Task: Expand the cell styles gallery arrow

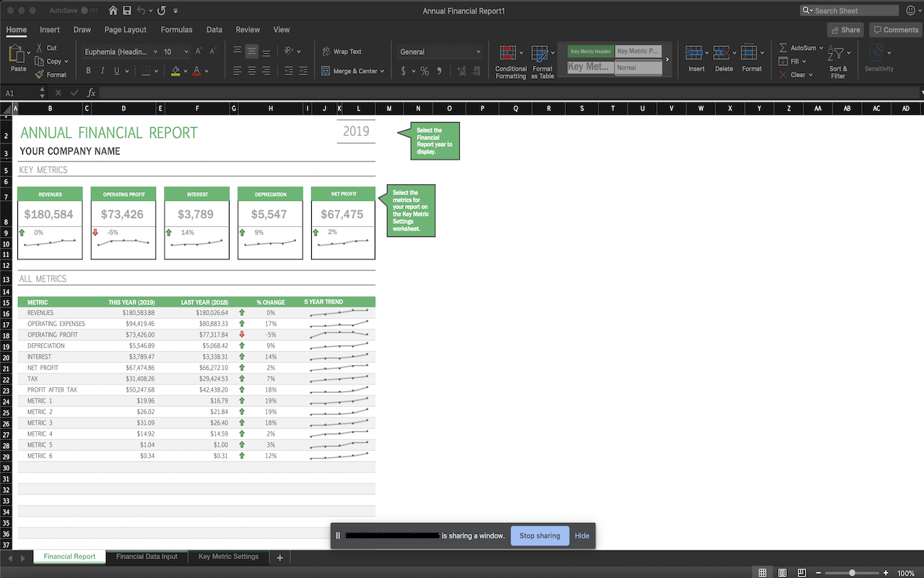Action: coord(667,59)
